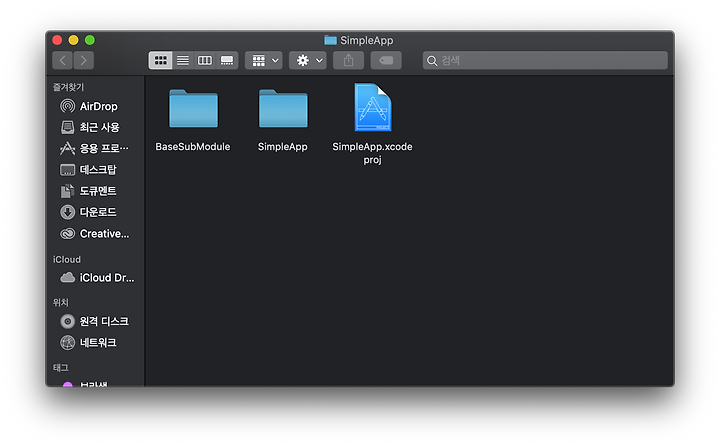This screenshot has height=447, width=720.
Task: Click the magnifier icon in search field
Action: click(432, 61)
